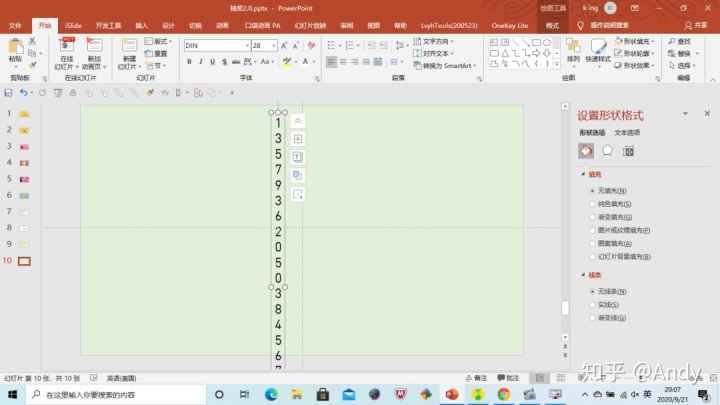The height and width of the screenshot is (405, 720).
Task: Click Underline formatting button
Action: tap(212, 62)
